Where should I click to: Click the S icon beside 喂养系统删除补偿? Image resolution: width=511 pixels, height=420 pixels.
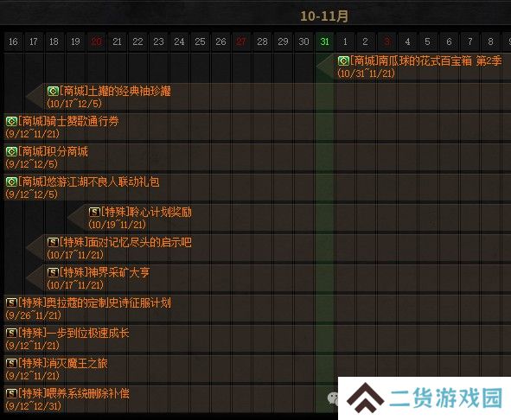pyautogui.click(x=11, y=393)
